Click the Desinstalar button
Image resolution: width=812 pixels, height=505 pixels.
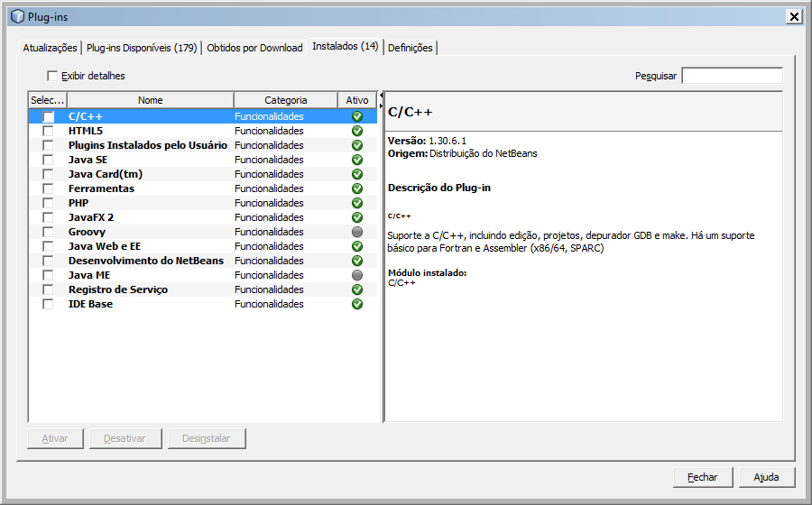(x=206, y=438)
